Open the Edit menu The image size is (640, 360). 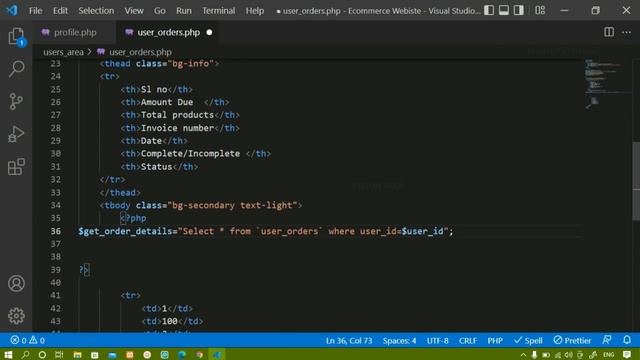(60, 11)
